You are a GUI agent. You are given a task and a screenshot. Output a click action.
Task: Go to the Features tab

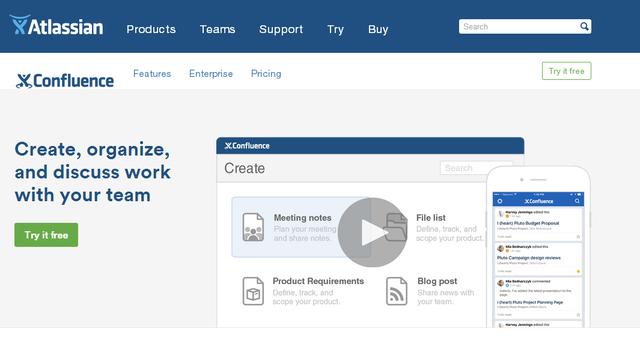click(152, 74)
